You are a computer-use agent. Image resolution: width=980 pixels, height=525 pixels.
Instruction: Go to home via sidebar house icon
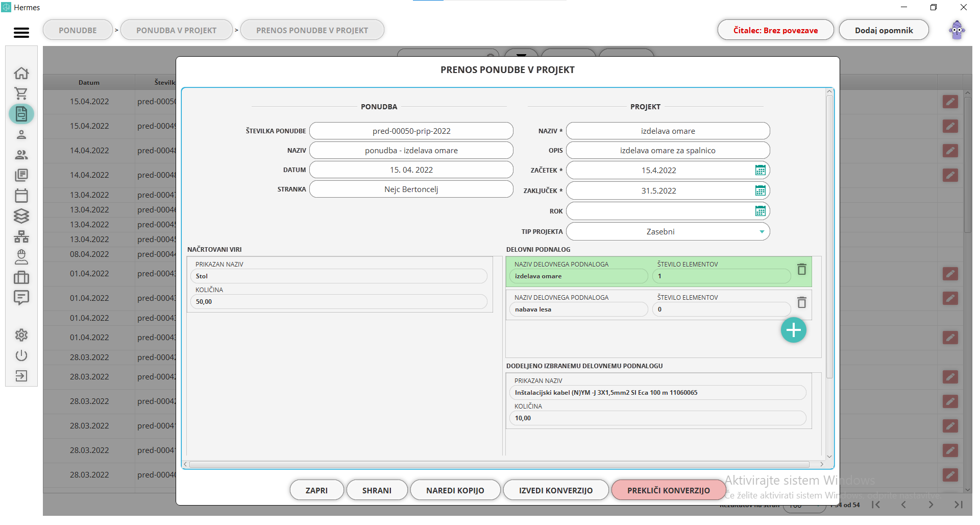pyautogui.click(x=21, y=73)
